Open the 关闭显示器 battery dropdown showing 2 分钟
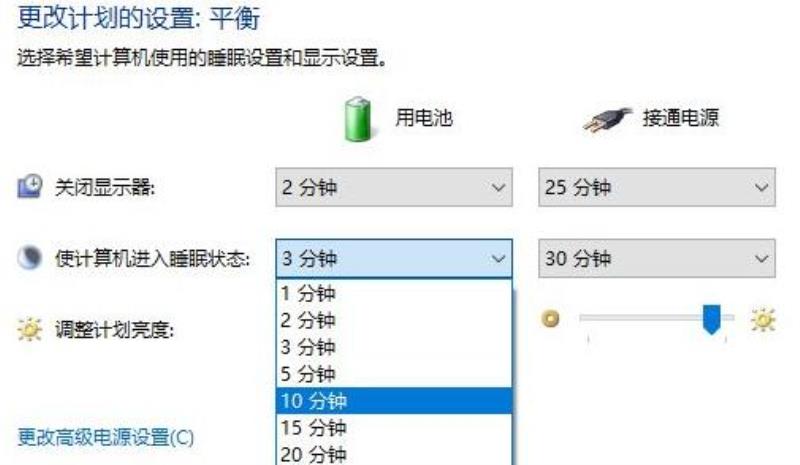Image resolution: width=800 pixels, height=465 pixels. [394, 187]
